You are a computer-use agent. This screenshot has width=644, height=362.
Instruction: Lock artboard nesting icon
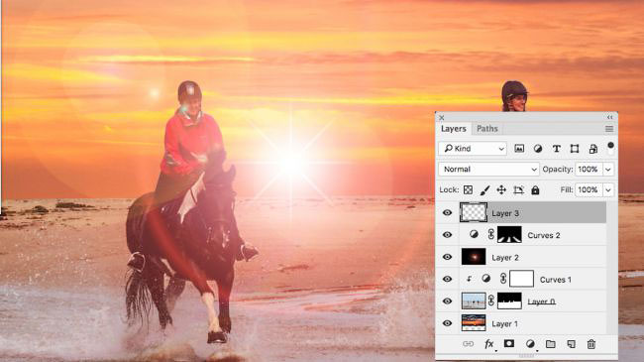coord(518,189)
